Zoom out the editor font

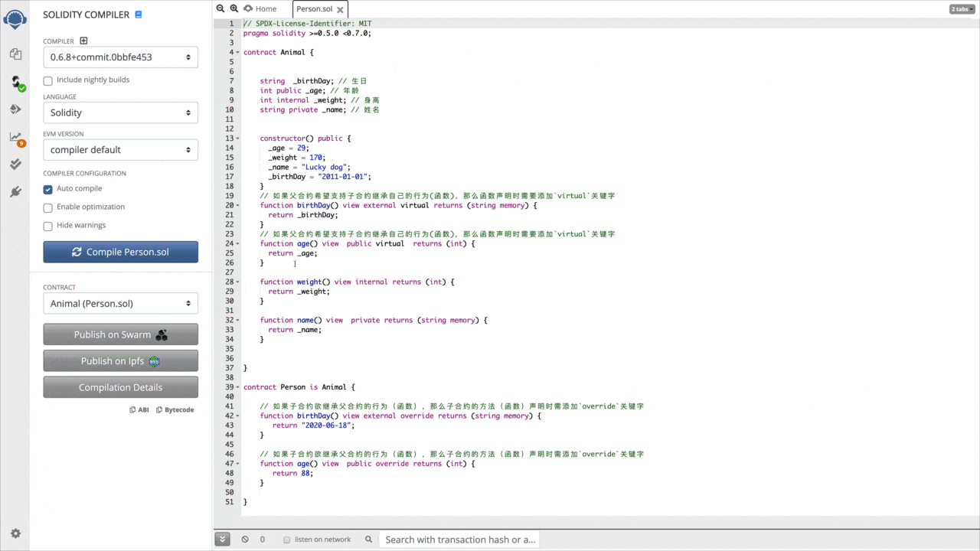(x=220, y=8)
